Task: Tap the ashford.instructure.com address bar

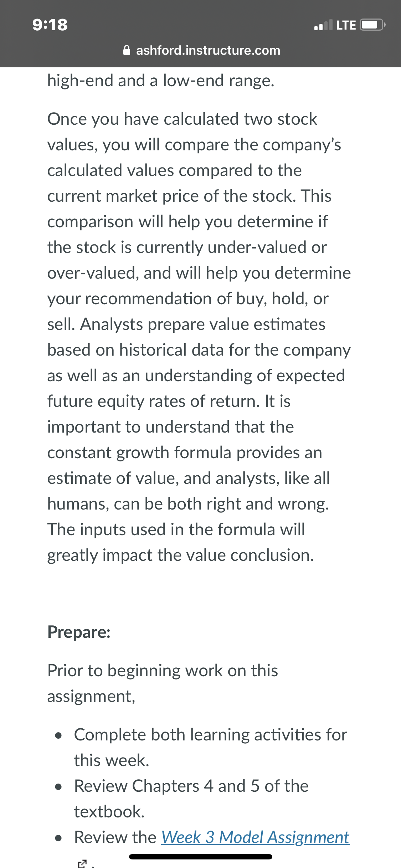Action: (x=202, y=50)
